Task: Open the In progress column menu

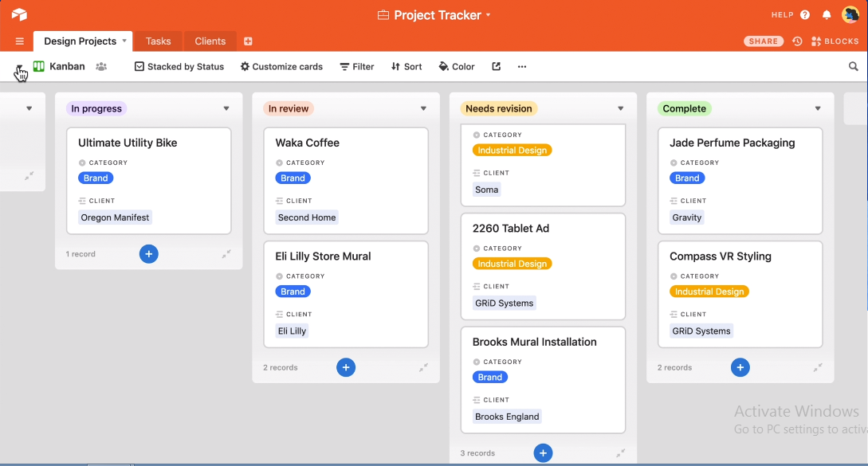Action: point(226,107)
